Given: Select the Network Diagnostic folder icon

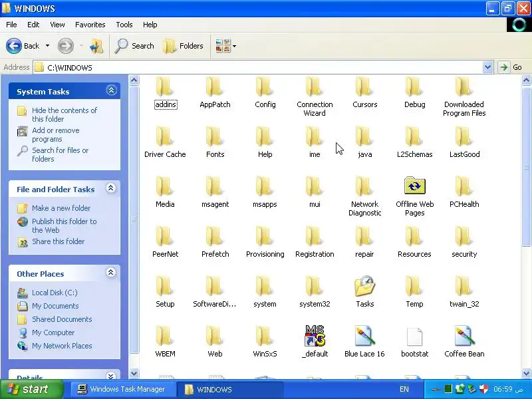Looking at the screenshot, I should 364,187.
